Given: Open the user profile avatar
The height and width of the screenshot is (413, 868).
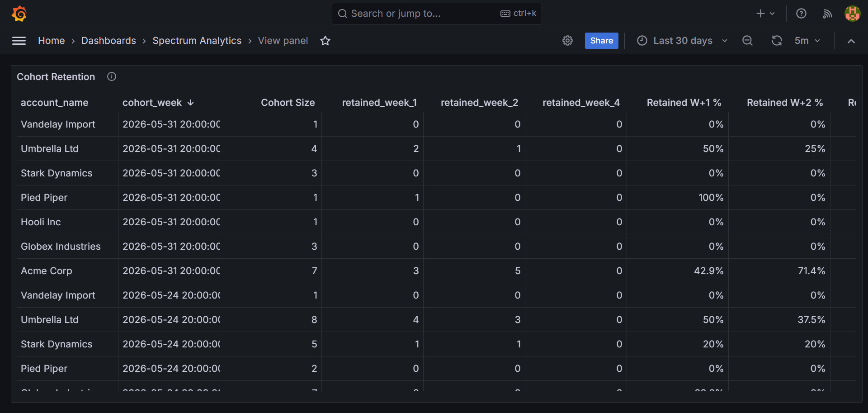Looking at the screenshot, I should [853, 14].
